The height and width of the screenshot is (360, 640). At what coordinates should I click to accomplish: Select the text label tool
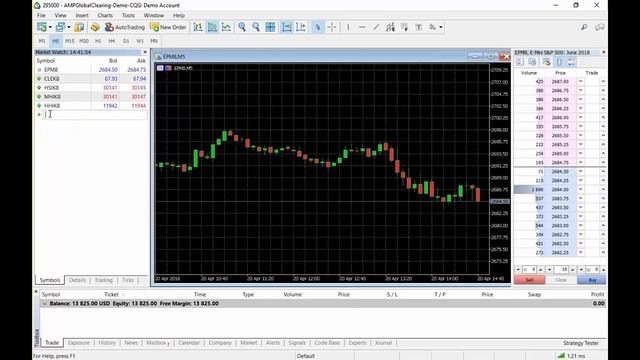click(x=418, y=27)
